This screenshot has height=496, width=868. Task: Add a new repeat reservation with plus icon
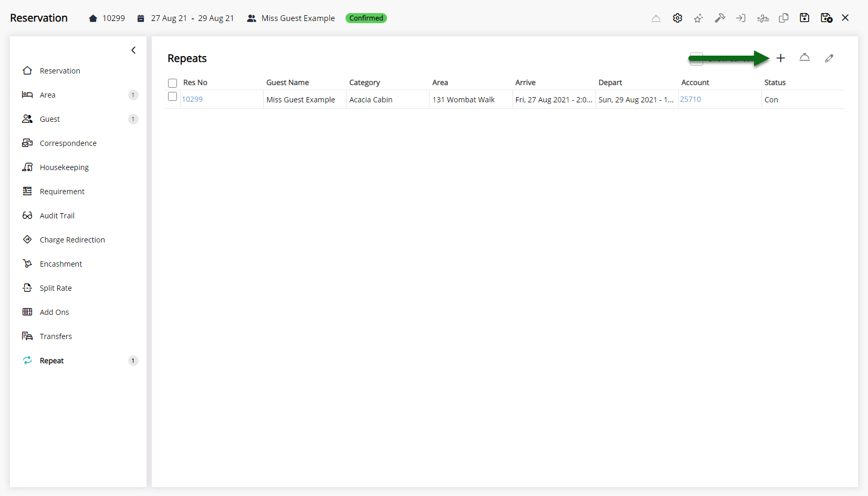tap(781, 58)
